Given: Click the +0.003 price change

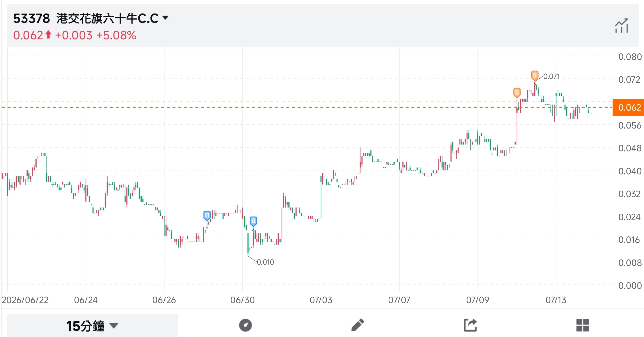Looking at the screenshot, I should pos(74,36).
